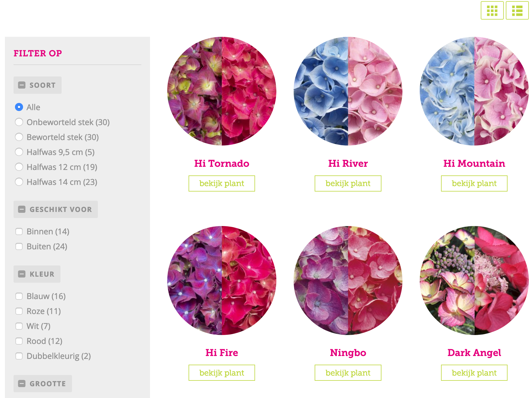This screenshot has width=532, height=398.
Task: Tick the Blauw color checkbox
Action: pos(19,296)
